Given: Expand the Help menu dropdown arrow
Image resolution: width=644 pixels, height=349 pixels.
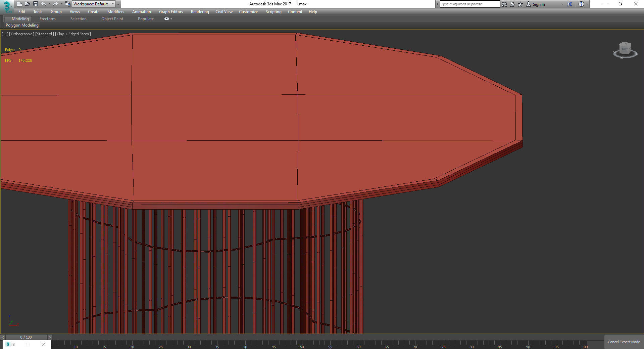Looking at the screenshot, I should [587, 4].
